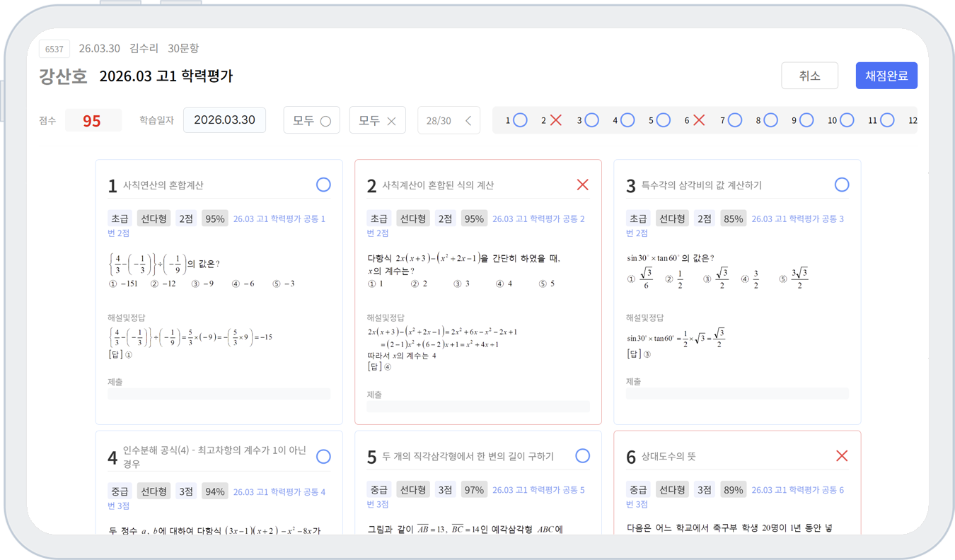955x560 pixels.
Task: Click the correct circle mark on question 1 card
Action: (323, 185)
